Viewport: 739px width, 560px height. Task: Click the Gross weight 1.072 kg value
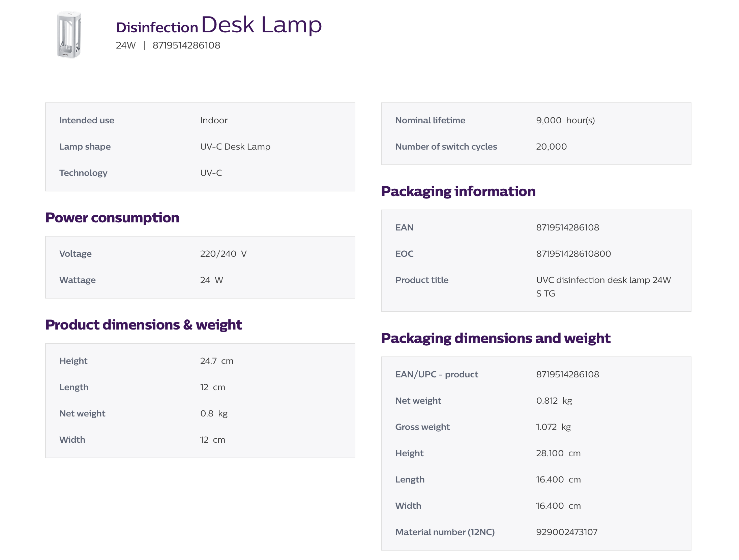point(553,427)
